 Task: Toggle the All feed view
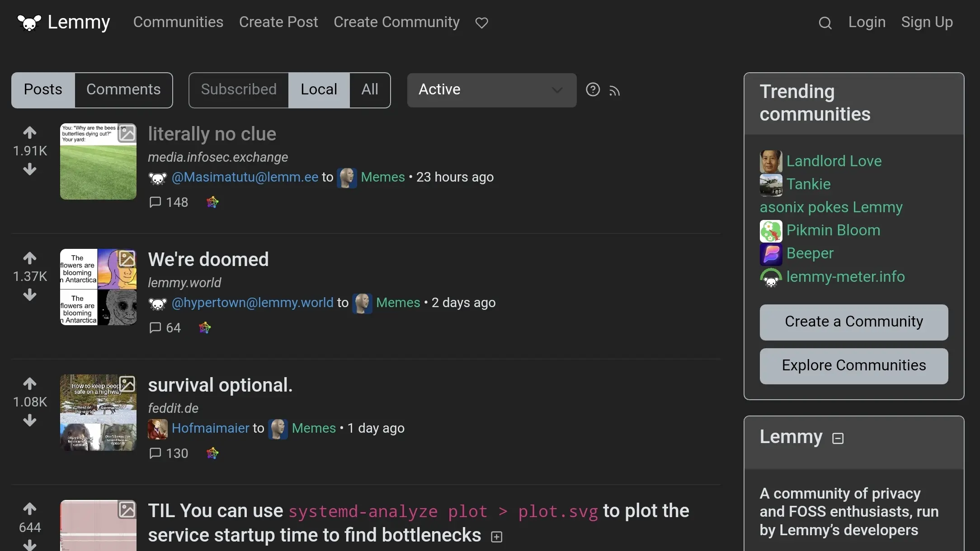pyautogui.click(x=369, y=89)
